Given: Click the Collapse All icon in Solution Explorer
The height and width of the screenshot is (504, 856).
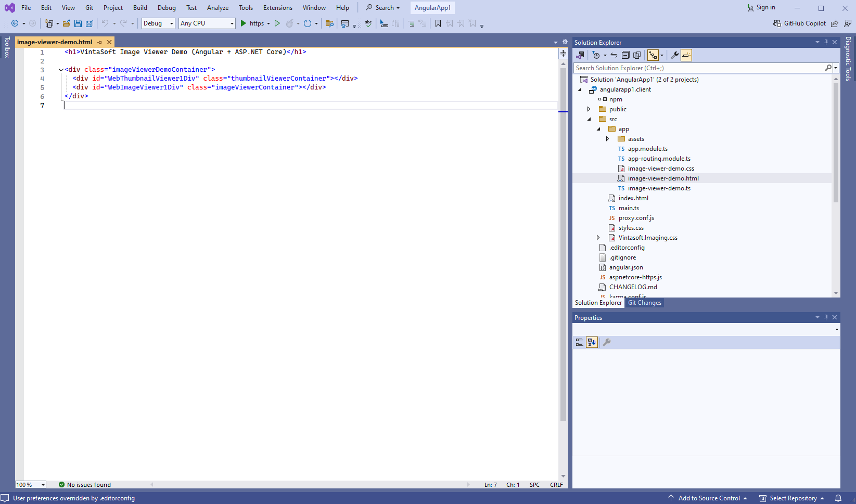Looking at the screenshot, I should [x=625, y=55].
